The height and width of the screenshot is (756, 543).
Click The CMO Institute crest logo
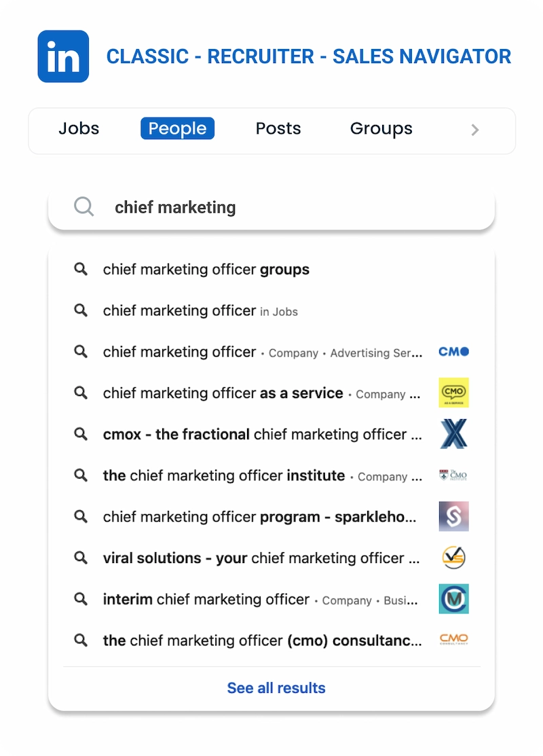coord(453,475)
